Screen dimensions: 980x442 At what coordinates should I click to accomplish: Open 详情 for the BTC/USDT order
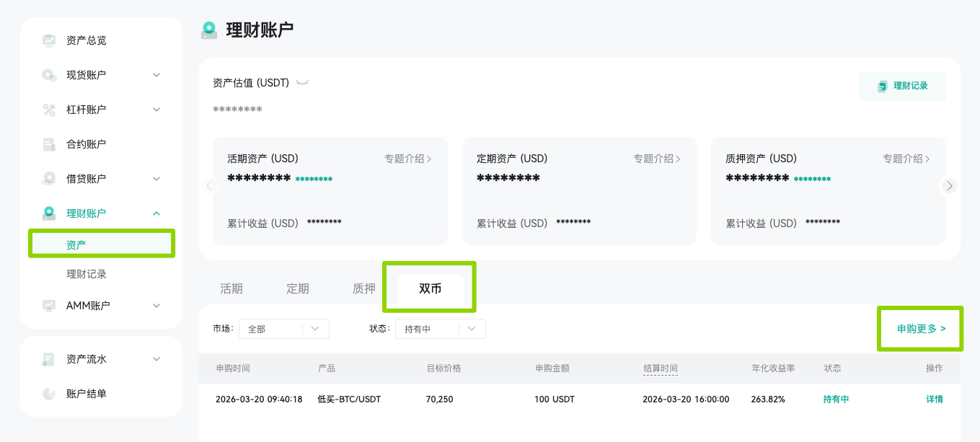[x=935, y=399]
